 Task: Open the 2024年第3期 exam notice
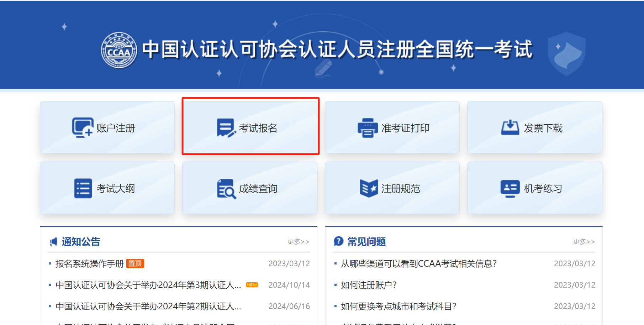tap(148, 285)
